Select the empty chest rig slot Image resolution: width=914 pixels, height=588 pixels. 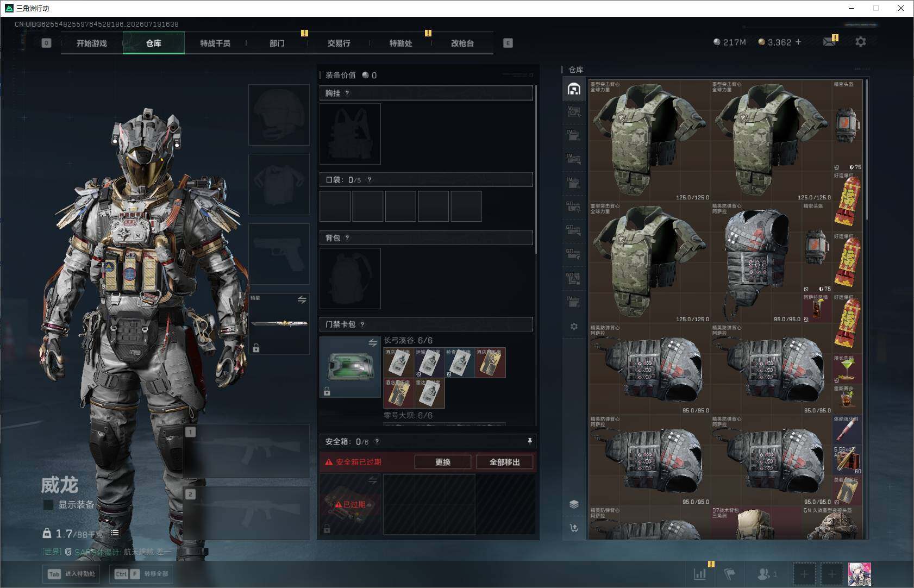350,134
